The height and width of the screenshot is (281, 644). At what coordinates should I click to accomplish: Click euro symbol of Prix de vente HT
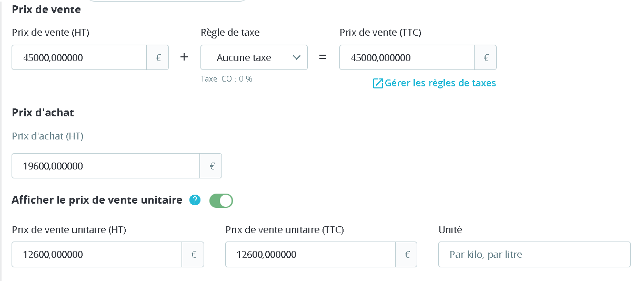point(158,58)
